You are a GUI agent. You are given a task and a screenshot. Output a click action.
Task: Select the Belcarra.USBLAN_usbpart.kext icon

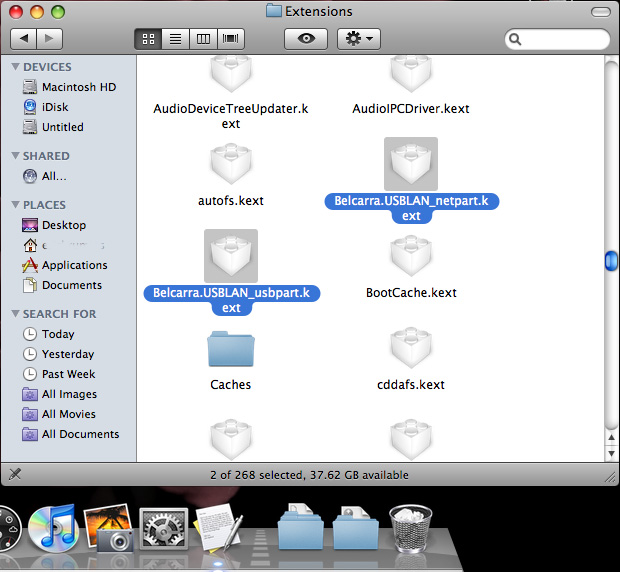click(231, 256)
